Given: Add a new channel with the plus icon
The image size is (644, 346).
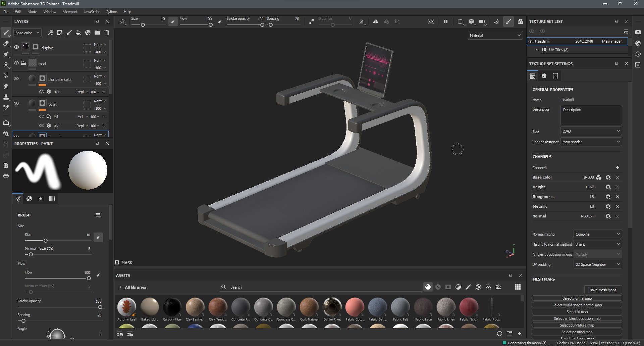Looking at the screenshot, I should pyautogui.click(x=618, y=167).
